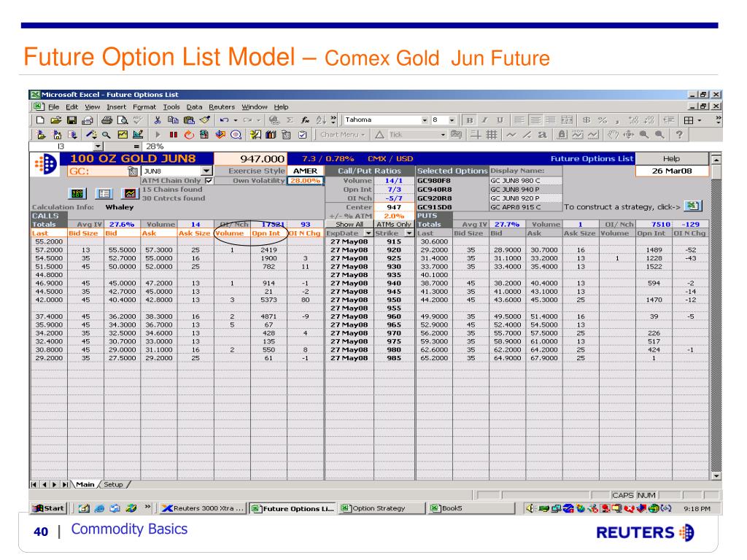Save the workbook with the floppy disk icon
The height and width of the screenshot is (560, 747).
(x=71, y=120)
